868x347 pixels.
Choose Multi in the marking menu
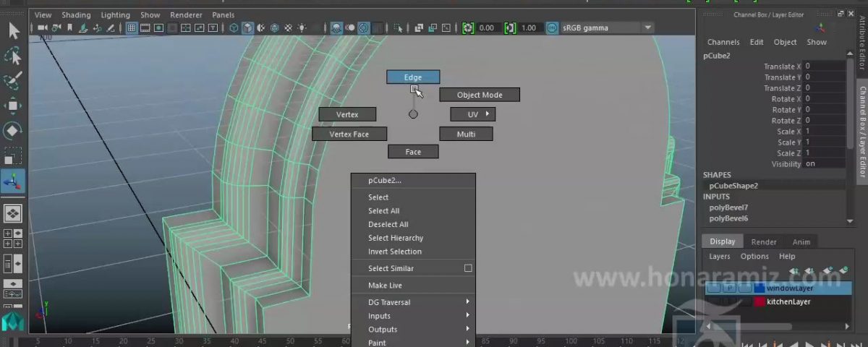pyautogui.click(x=466, y=134)
